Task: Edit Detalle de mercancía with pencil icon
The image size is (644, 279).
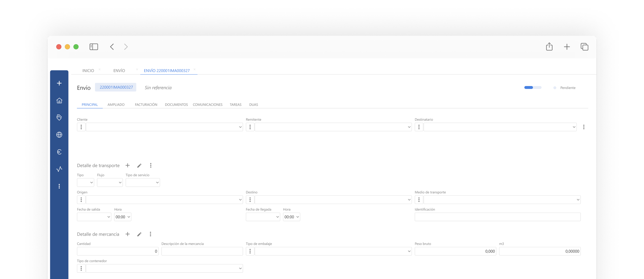Action: tap(139, 234)
